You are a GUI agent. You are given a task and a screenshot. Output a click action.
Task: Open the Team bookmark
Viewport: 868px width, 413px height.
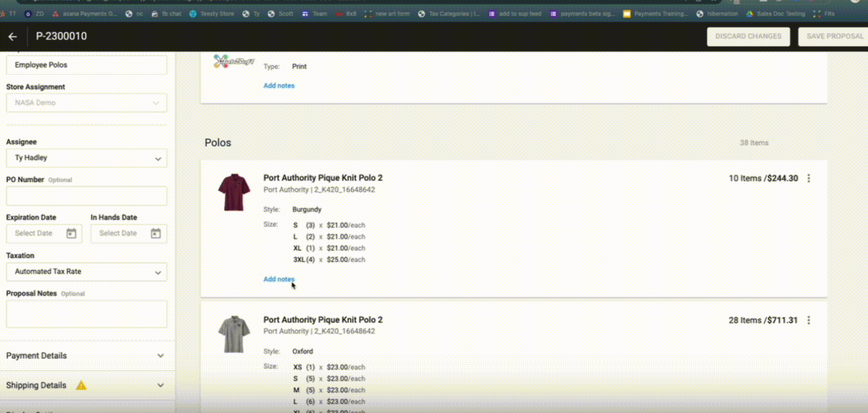coord(315,14)
